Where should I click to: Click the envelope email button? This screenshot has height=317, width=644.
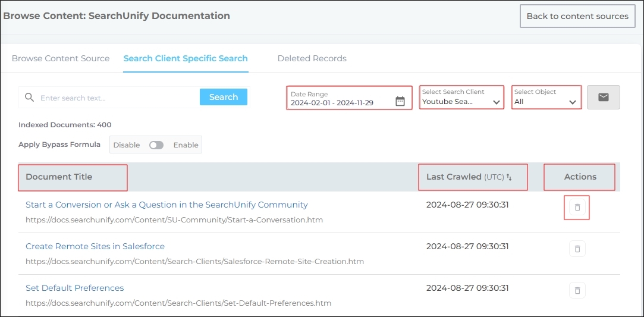pos(603,97)
